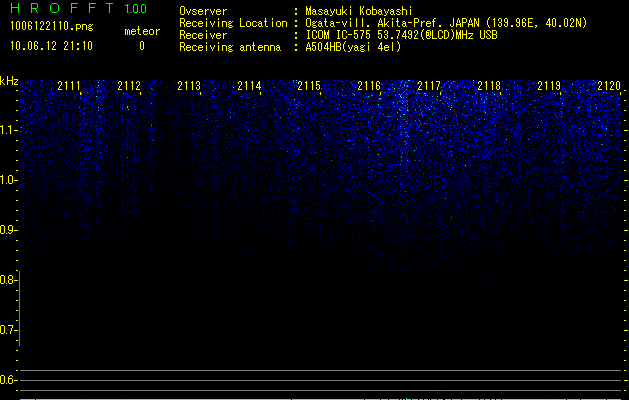Screen dimensions: 629x400
Task: Select the A504HB(yagi 4el) antenna text
Action: pos(353,47)
